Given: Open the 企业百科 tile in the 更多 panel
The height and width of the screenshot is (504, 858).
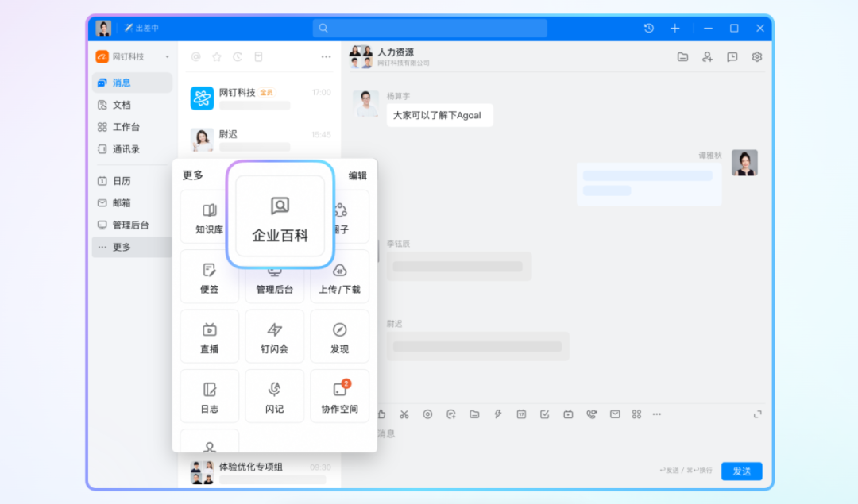Looking at the screenshot, I should point(280,215).
